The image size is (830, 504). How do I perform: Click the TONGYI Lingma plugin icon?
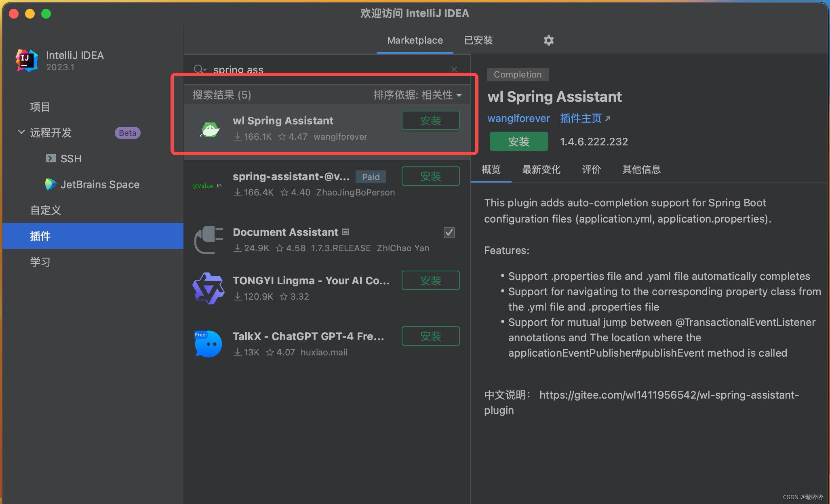[x=209, y=288]
